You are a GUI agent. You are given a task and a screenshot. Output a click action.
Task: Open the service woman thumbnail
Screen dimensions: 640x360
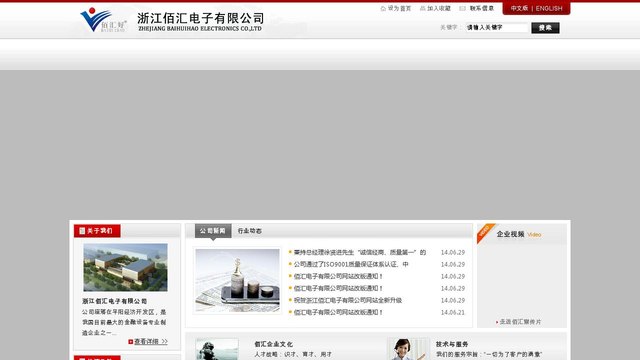(x=407, y=349)
